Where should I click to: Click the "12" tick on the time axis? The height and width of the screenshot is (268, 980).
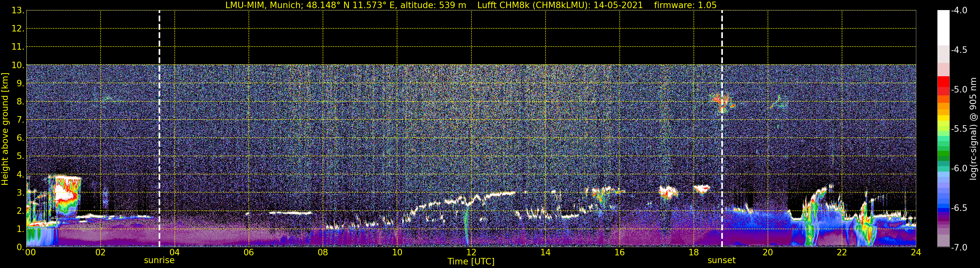(x=471, y=252)
